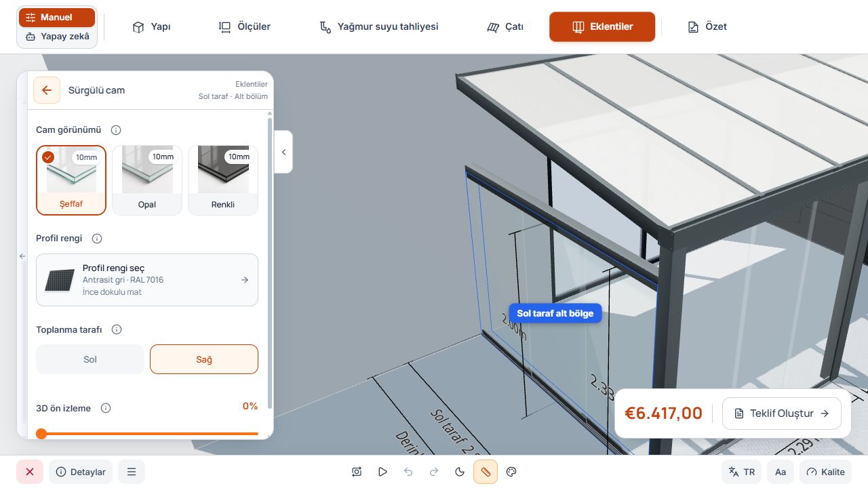This screenshot has height=488, width=868.
Task: Select Opal glass appearance
Action: 147,180
